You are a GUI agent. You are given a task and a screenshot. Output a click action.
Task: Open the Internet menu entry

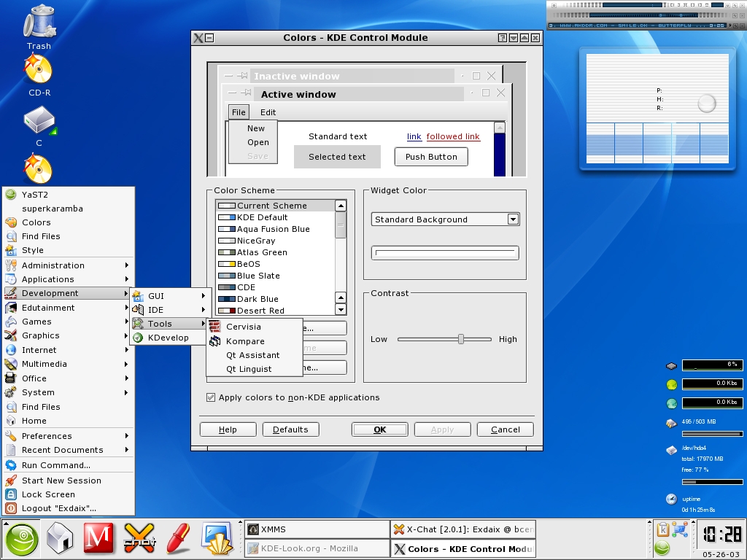(x=69, y=350)
